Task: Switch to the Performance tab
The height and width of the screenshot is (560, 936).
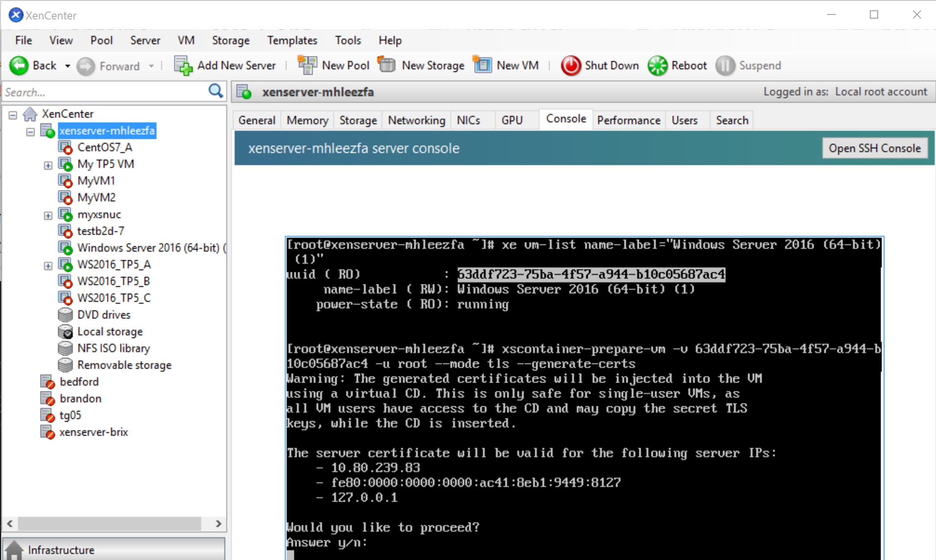Action: click(628, 120)
